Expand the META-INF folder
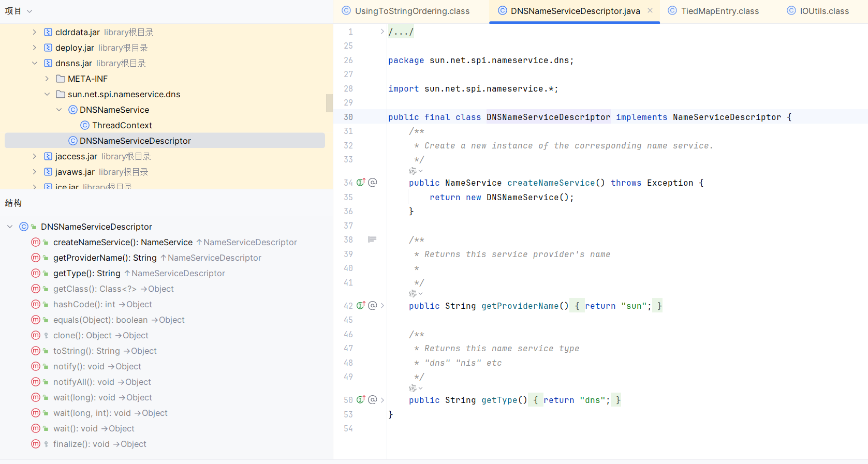Screen dimensions: 868x464 click(x=47, y=79)
